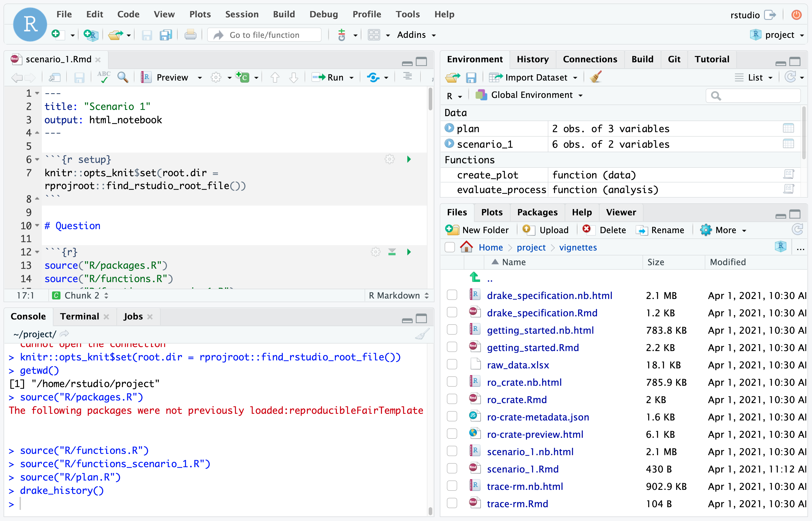Open the More dropdown in Files pane
Screen dimensions: 812x521
(x=723, y=230)
